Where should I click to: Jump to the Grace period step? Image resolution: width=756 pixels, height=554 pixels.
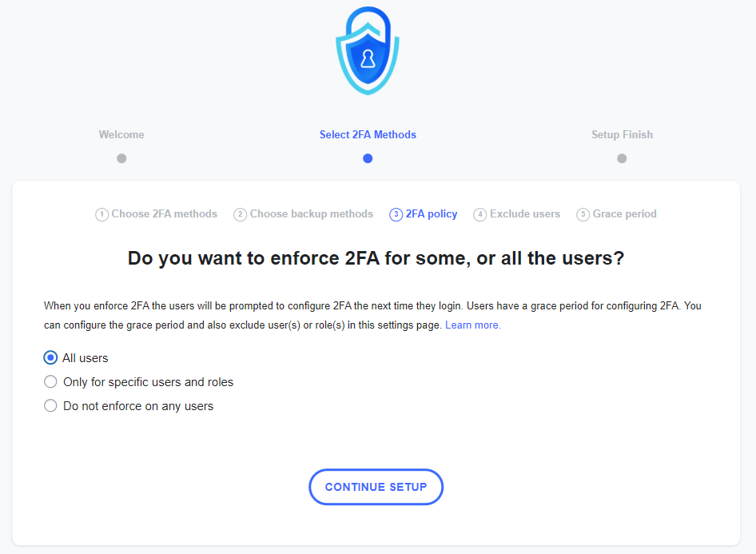click(x=624, y=213)
